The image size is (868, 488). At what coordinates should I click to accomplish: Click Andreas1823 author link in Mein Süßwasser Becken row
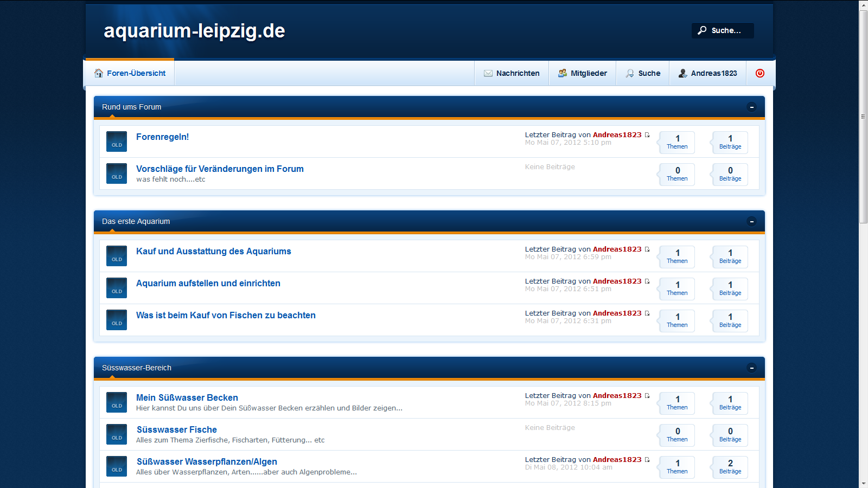point(617,396)
